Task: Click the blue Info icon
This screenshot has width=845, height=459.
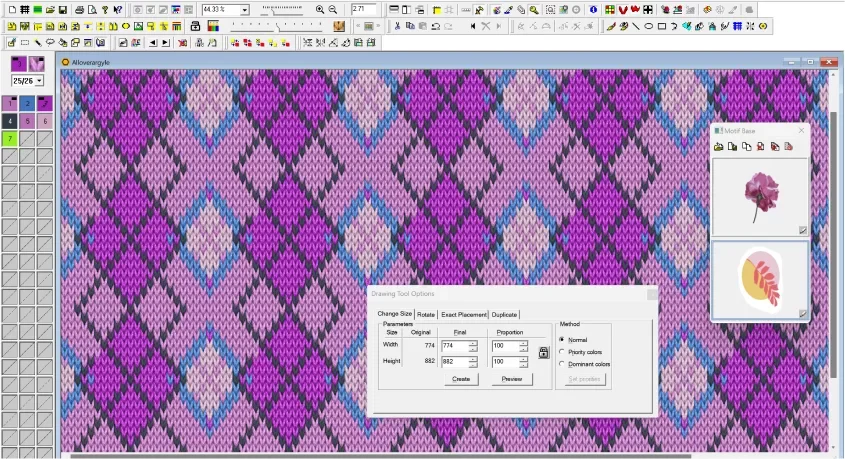Action: tap(593, 10)
